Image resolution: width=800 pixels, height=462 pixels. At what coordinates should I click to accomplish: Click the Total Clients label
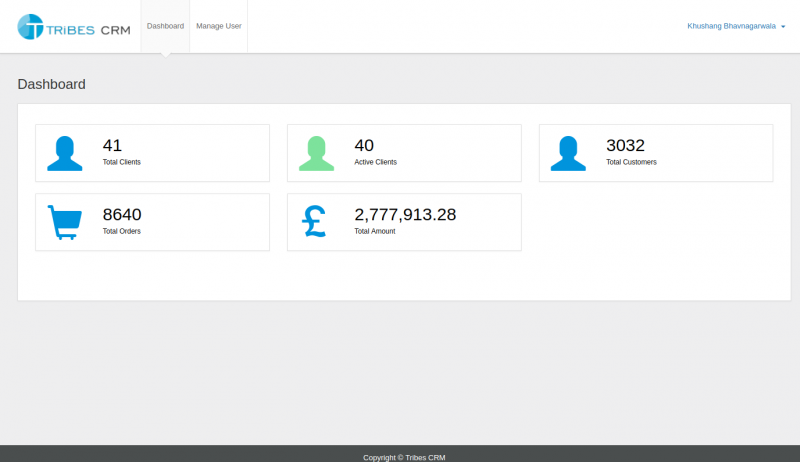[121, 162]
